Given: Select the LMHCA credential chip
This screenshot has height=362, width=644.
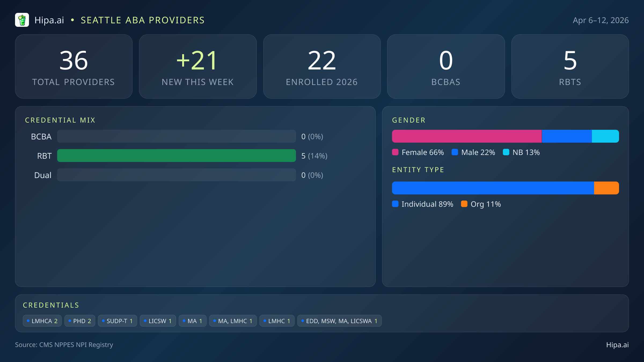Looking at the screenshot, I should (x=42, y=321).
